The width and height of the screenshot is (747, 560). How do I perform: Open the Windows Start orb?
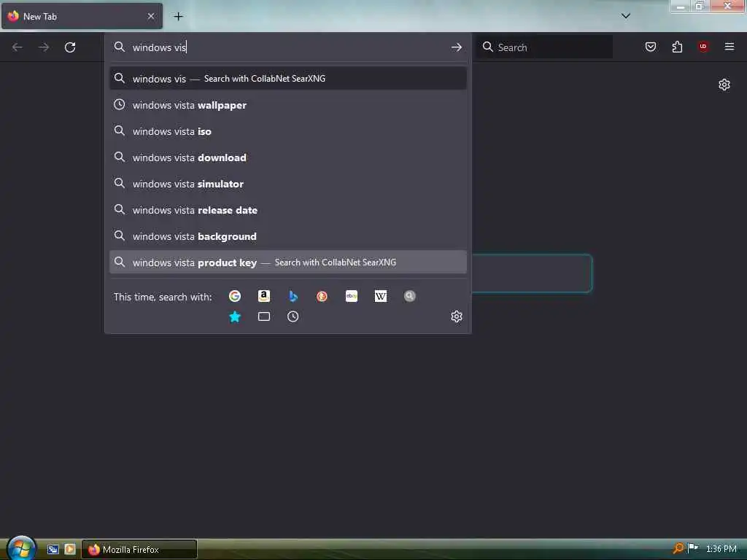(21, 548)
